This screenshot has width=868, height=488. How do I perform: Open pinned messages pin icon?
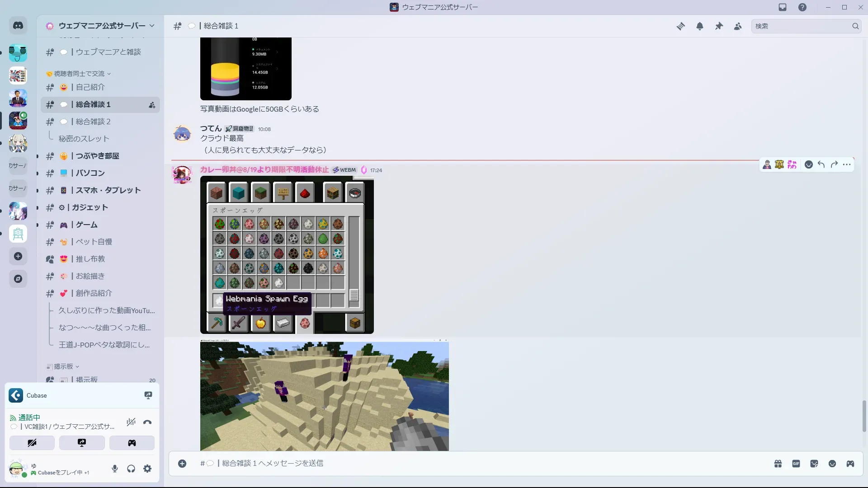(x=719, y=26)
